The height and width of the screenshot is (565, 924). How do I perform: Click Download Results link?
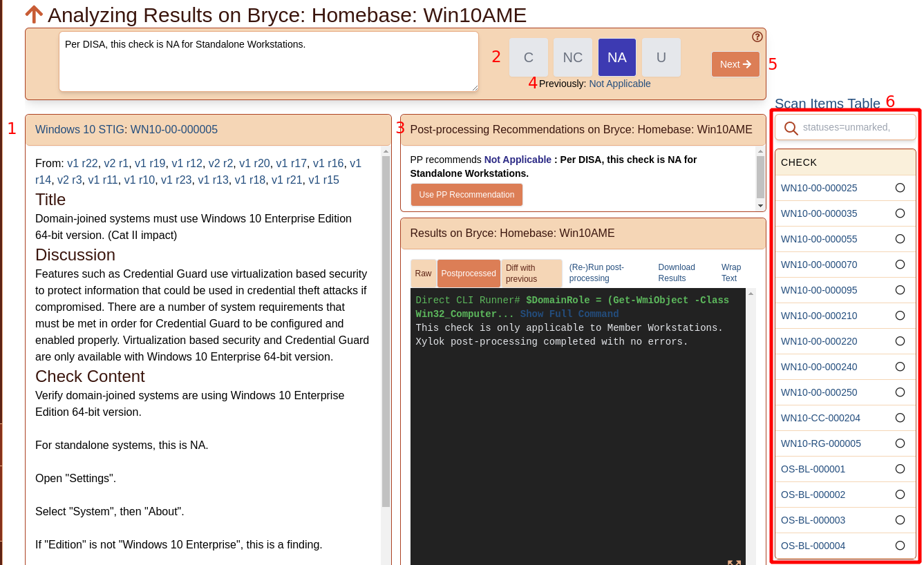click(677, 273)
